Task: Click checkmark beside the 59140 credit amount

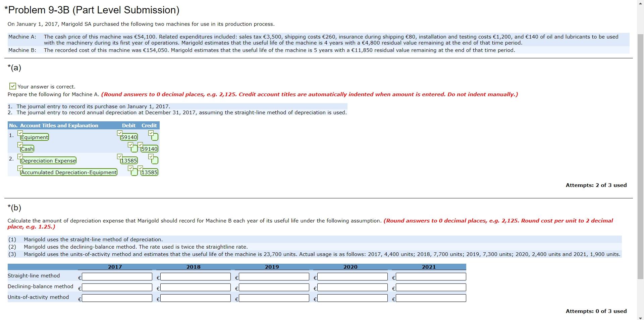Action: [140, 144]
